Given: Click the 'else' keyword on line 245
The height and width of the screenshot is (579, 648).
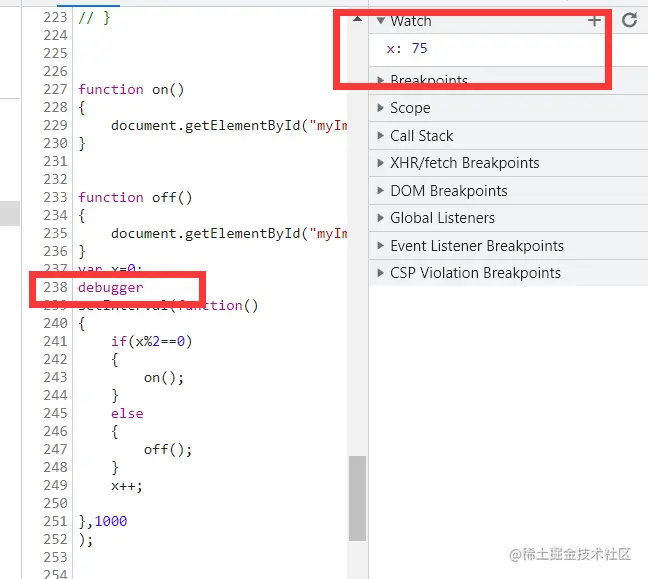Looking at the screenshot, I should [x=127, y=414].
